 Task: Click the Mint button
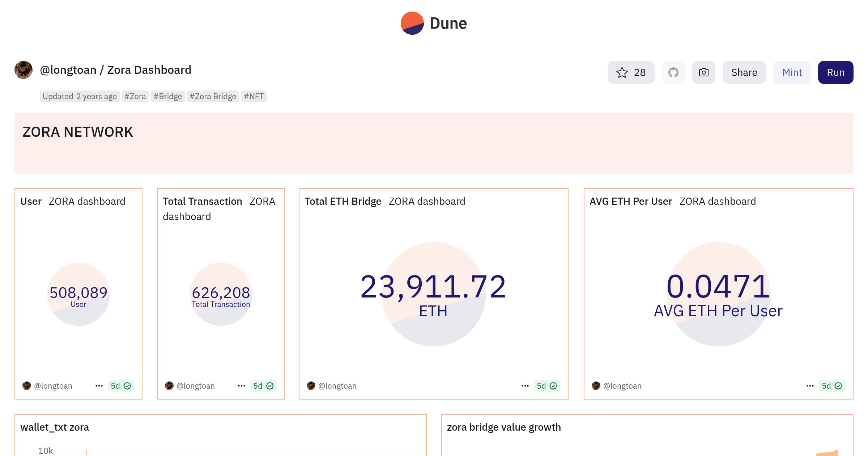792,72
